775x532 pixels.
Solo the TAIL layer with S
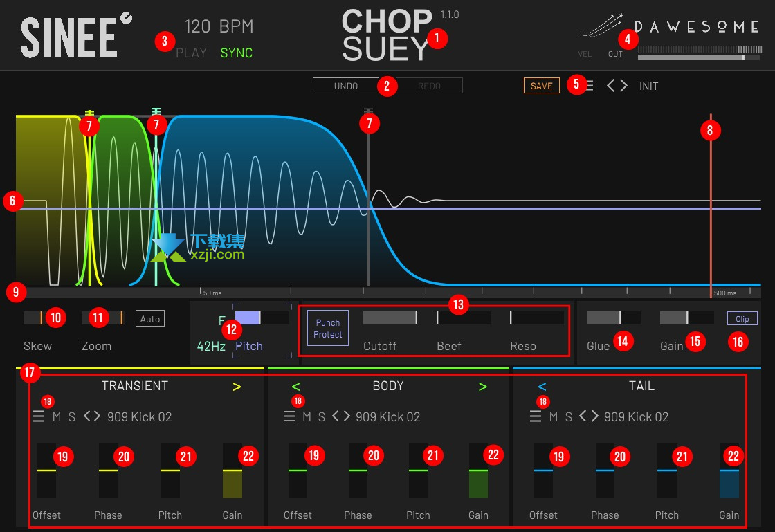[568, 417]
